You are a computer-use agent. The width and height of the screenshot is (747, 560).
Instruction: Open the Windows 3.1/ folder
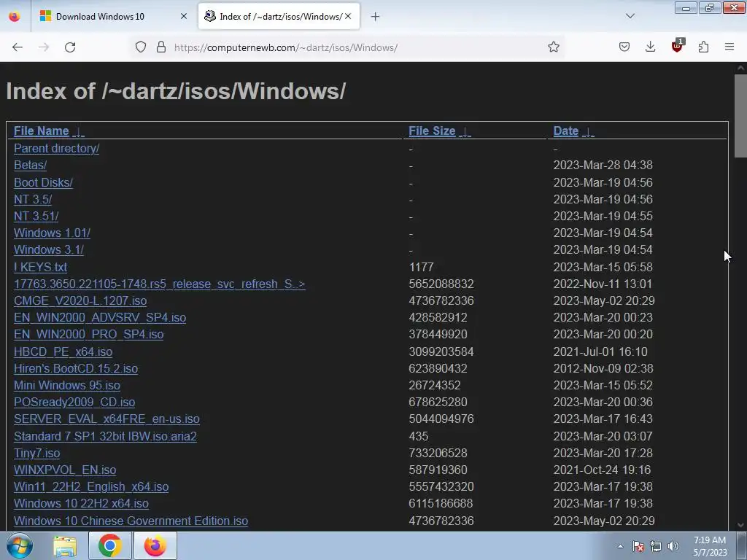click(49, 249)
